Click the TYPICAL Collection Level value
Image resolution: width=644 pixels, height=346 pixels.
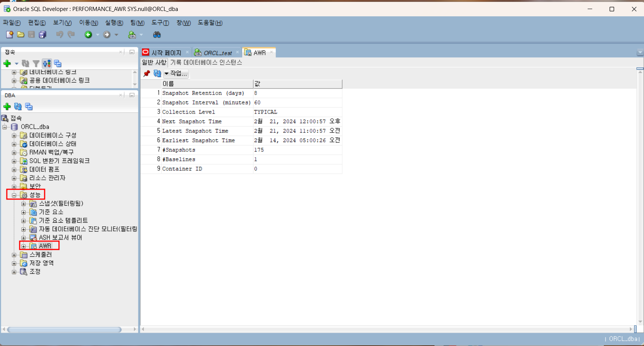[265, 112]
